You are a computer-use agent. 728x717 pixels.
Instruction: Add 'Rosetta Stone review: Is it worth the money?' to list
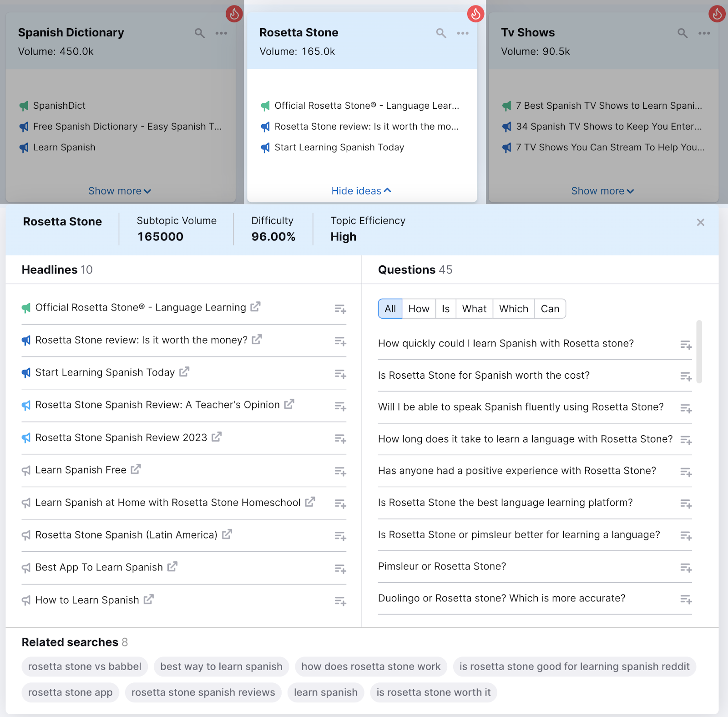[340, 341]
